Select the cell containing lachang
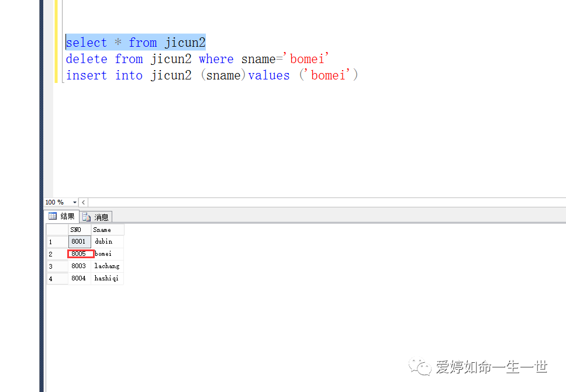This screenshot has width=566, height=392. pos(108,266)
